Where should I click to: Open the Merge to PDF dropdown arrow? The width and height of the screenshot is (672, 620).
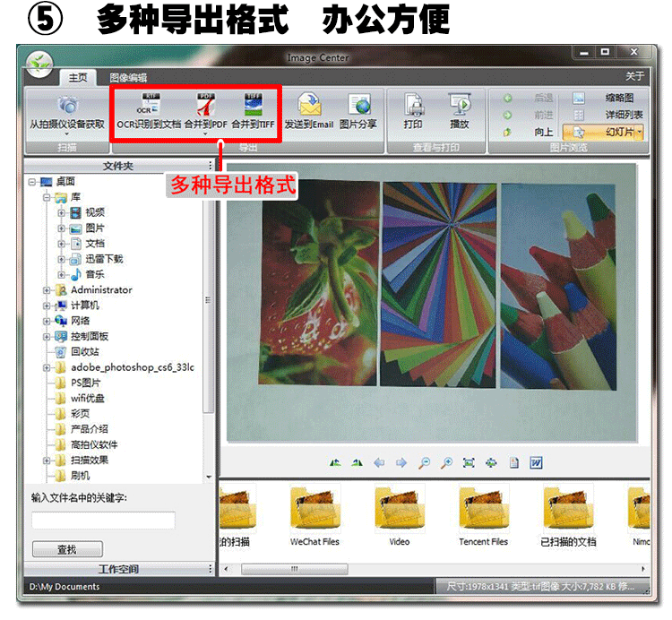pos(205,134)
